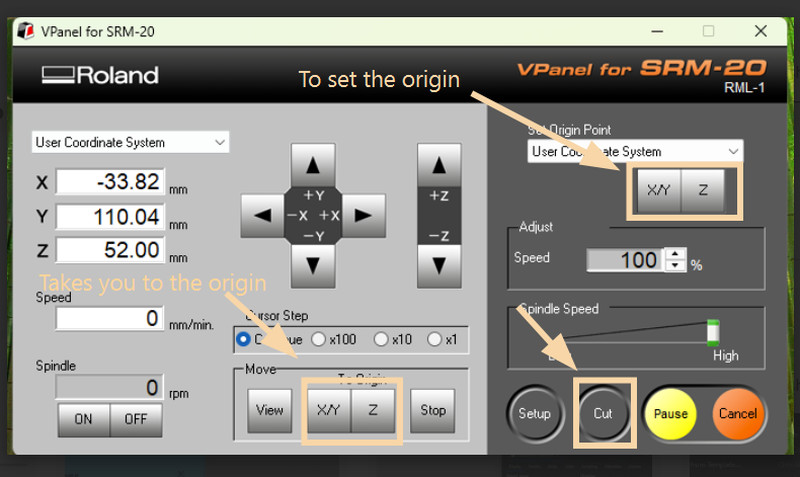Click the View move button

[x=269, y=410]
